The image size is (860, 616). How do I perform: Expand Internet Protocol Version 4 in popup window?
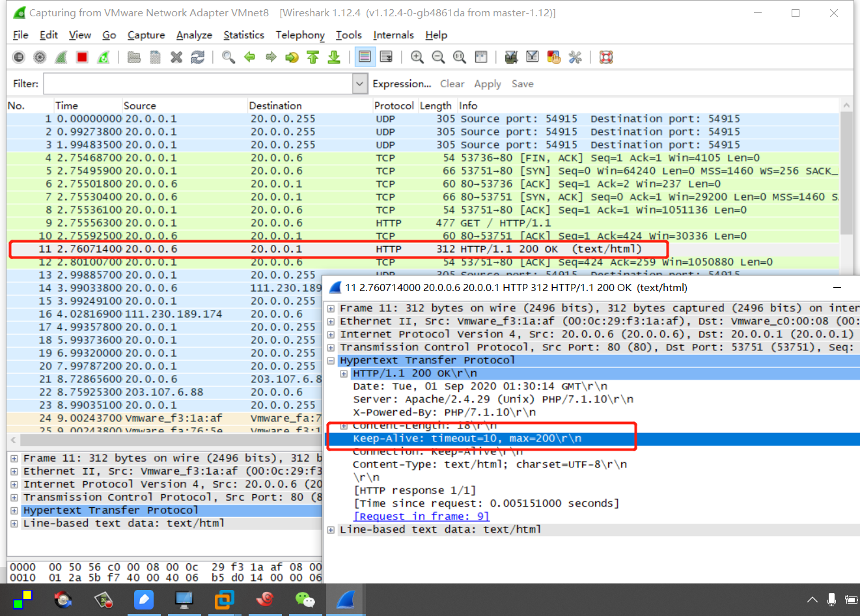pos(331,335)
